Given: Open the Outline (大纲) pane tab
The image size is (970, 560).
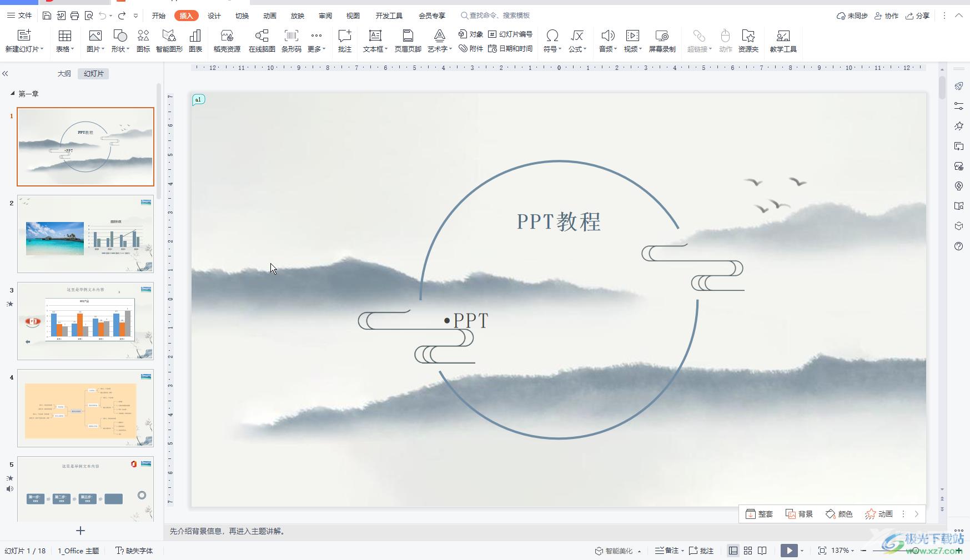Looking at the screenshot, I should (64, 73).
